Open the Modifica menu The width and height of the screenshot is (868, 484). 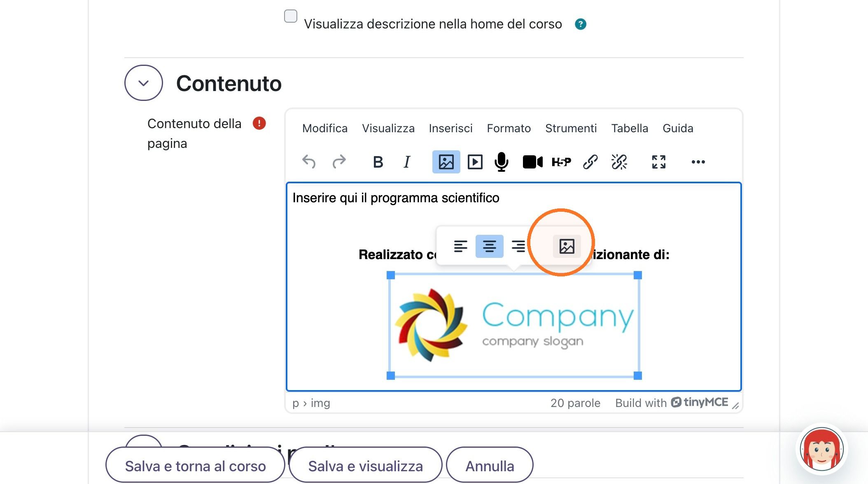(x=325, y=129)
